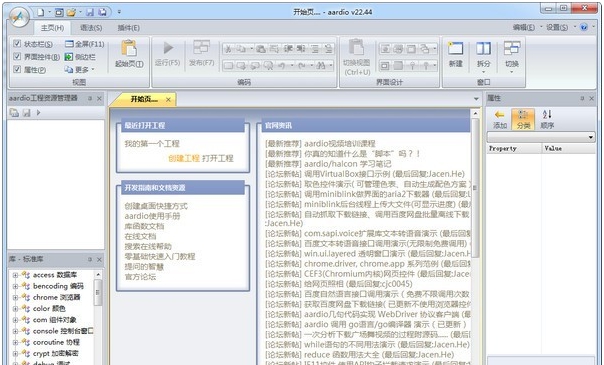
Task: Expand the access 数据库 tree node
Action: click(15, 275)
